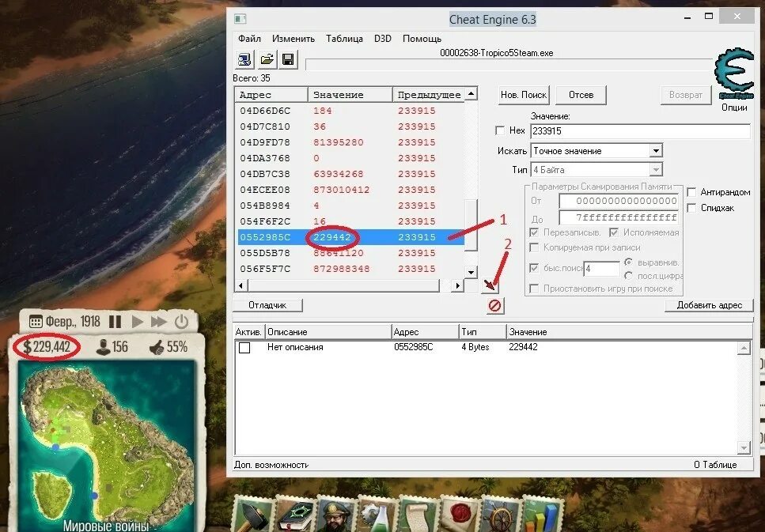Open the Тип 4 Байта dropdown
Viewport: 765px width, 532px height.
click(x=656, y=170)
